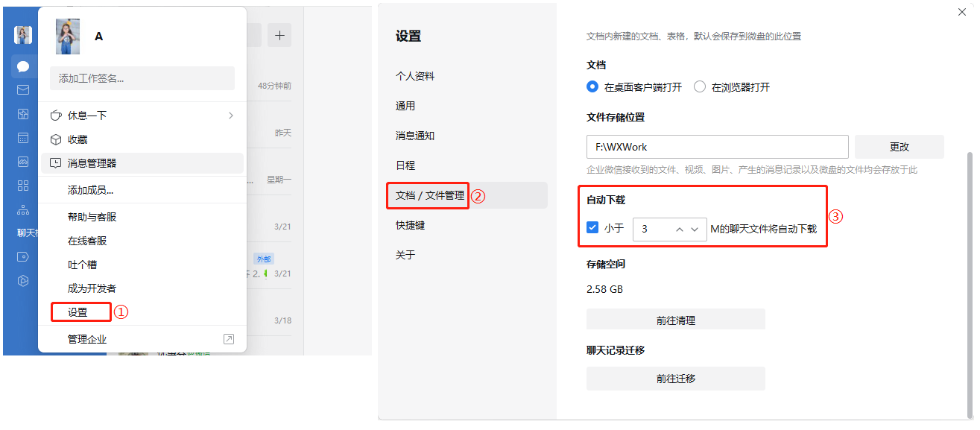
Task: Toggle the 小于 auto-download checkbox
Action: pos(592,228)
